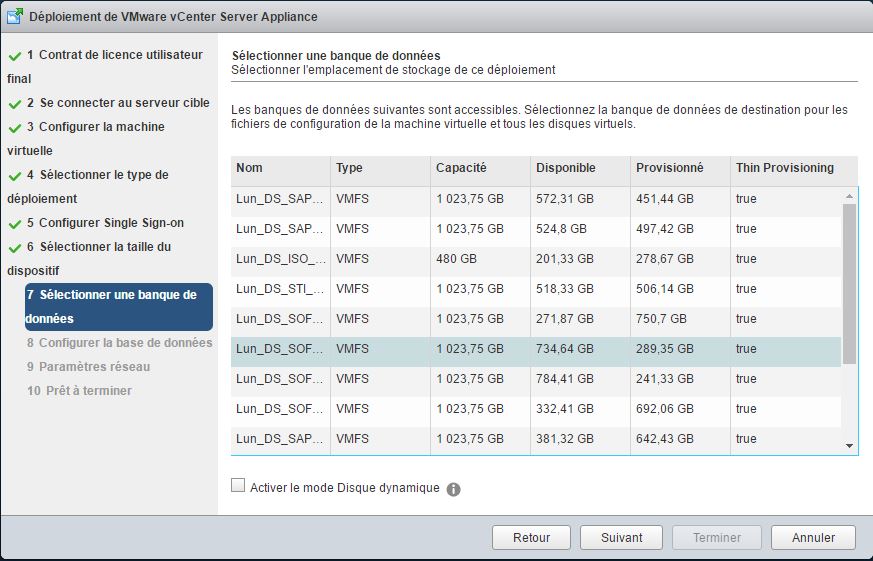The height and width of the screenshot is (561, 873).
Task: Click the Retour button
Action: pos(531,538)
